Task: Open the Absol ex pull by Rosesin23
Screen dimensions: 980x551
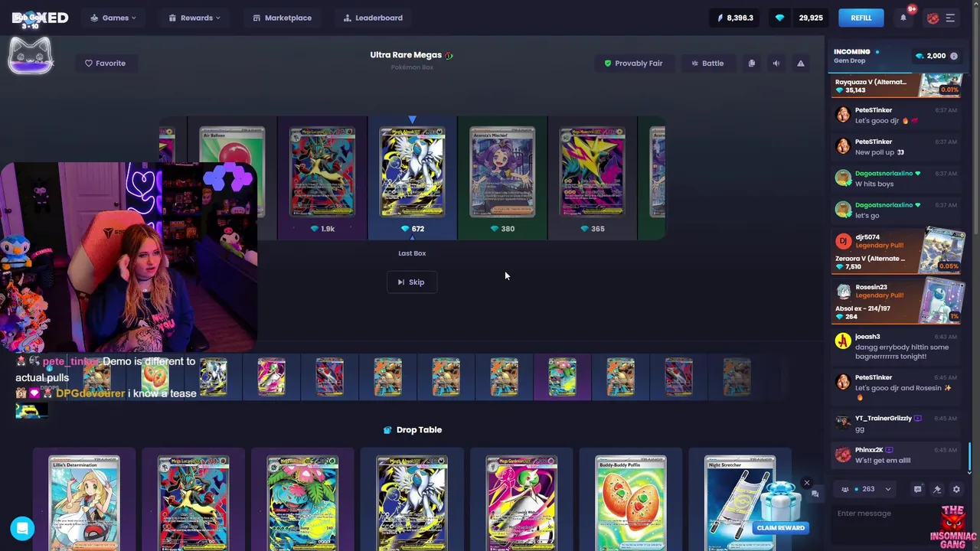Action: (x=897, y=302)
